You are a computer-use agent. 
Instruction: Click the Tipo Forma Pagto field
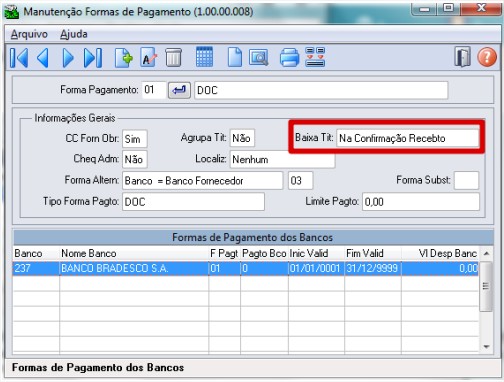(193, 202)
